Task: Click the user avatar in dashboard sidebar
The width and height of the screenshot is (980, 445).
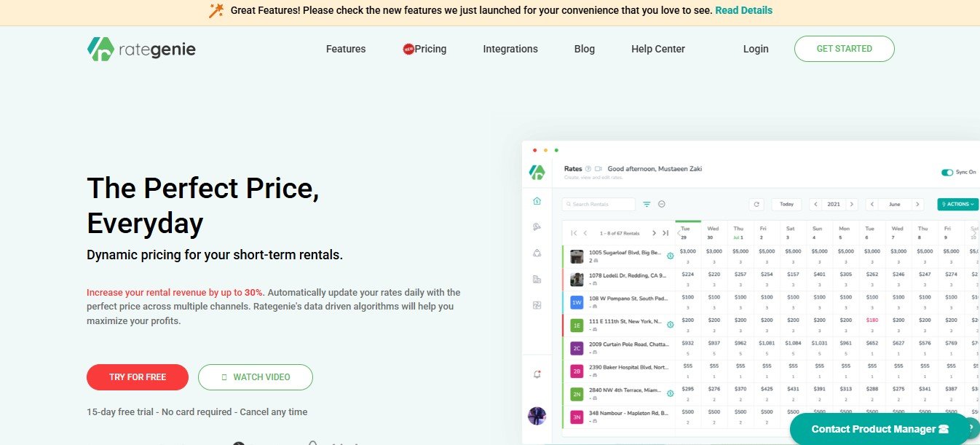Action: pyautogui.click(x=537, y=416)
